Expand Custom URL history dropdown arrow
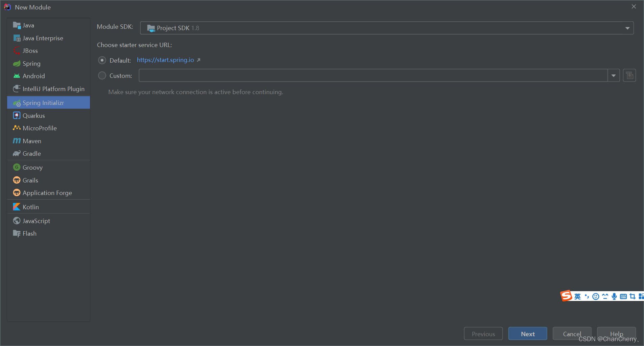The width and height of the screenshot is (644, 346). tap(614, 75)
